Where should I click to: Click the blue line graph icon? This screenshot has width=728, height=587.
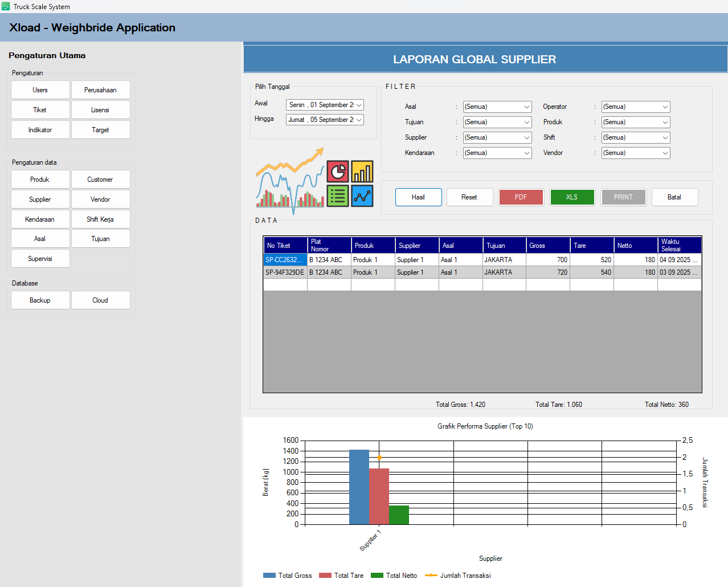click(362, 196)
